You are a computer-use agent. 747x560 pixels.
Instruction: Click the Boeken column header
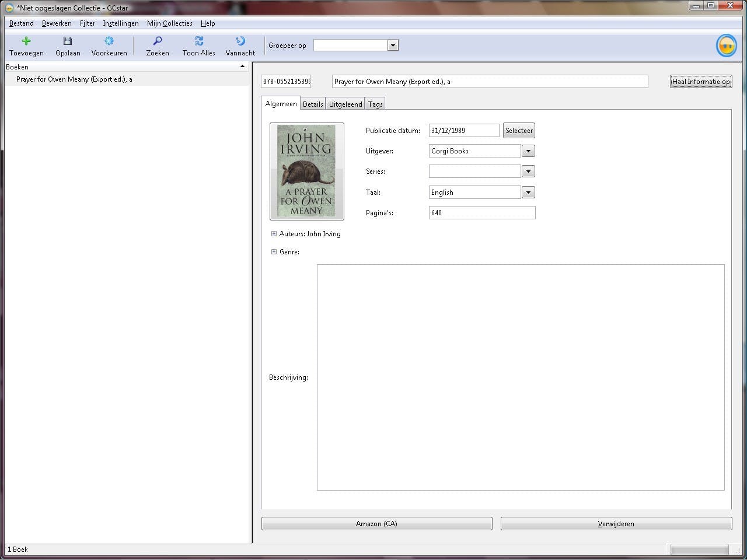127,66
